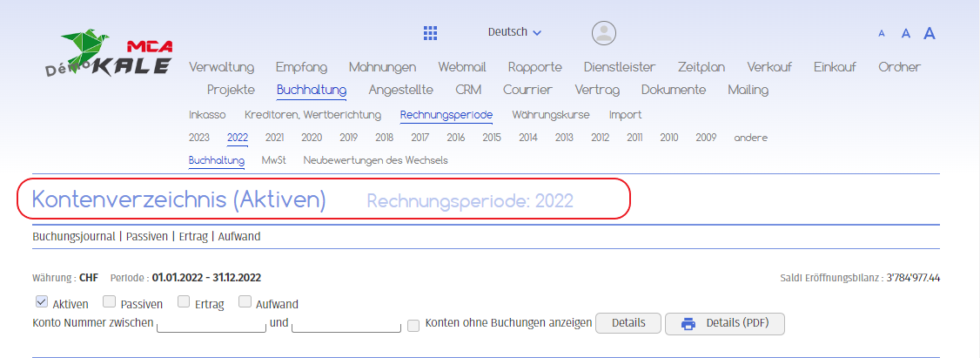Screen dimensions: 980x358
Task: Select the smallest font size A
Action: pyautogui.click(x=882, y=34)
